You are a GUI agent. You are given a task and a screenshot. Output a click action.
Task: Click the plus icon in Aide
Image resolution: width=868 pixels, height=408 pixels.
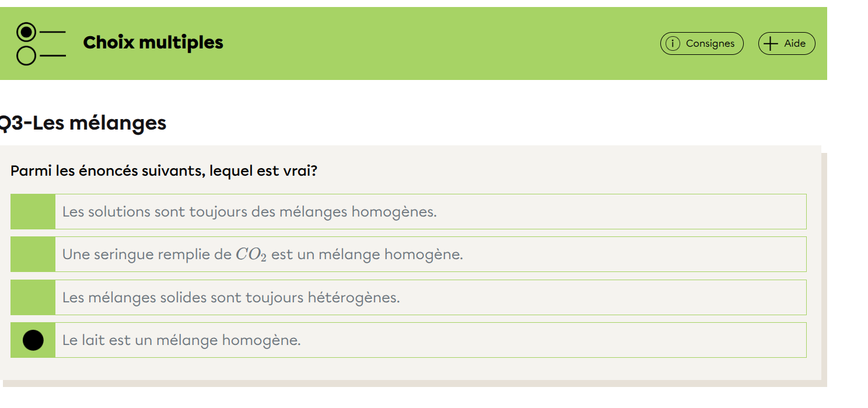click(771, 44)
